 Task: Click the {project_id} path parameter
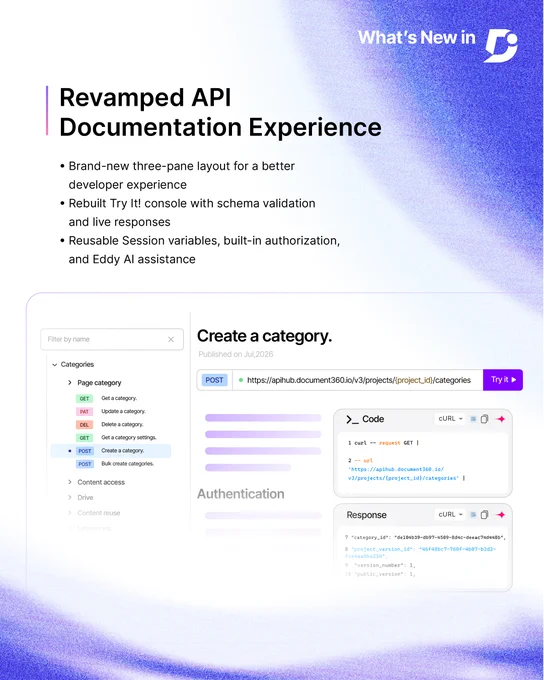[x=414, y=380]
